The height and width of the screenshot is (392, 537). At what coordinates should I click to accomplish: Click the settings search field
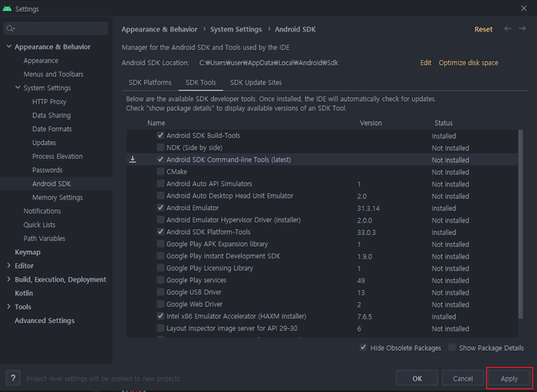(56, 28)
